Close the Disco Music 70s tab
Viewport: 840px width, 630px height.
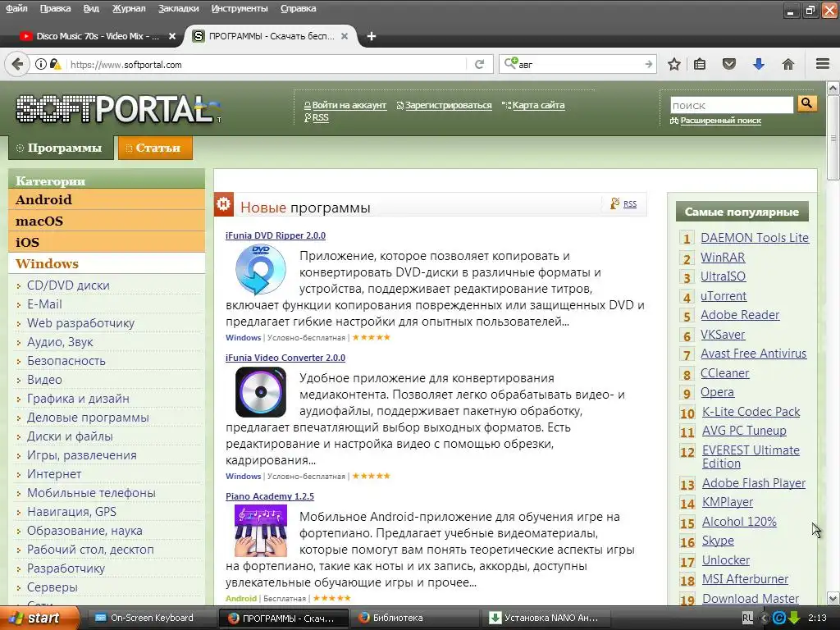(172, 36)
